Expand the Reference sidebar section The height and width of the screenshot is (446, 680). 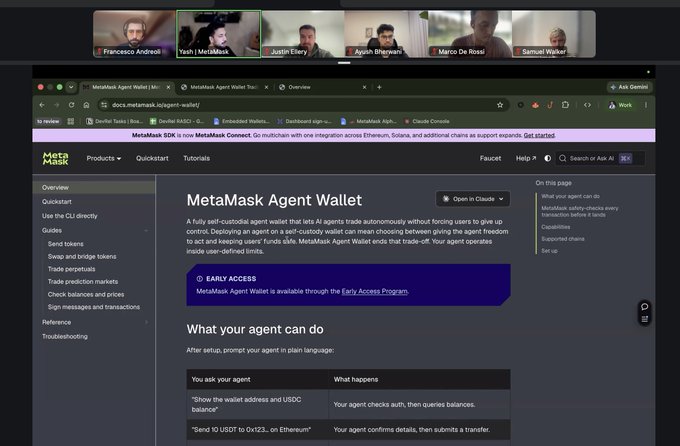(x=146, y=322)
